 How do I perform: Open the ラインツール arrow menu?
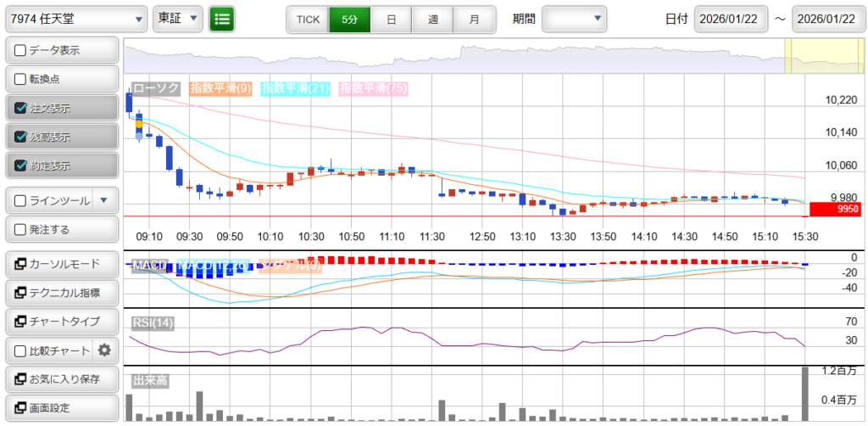point(103,200)
